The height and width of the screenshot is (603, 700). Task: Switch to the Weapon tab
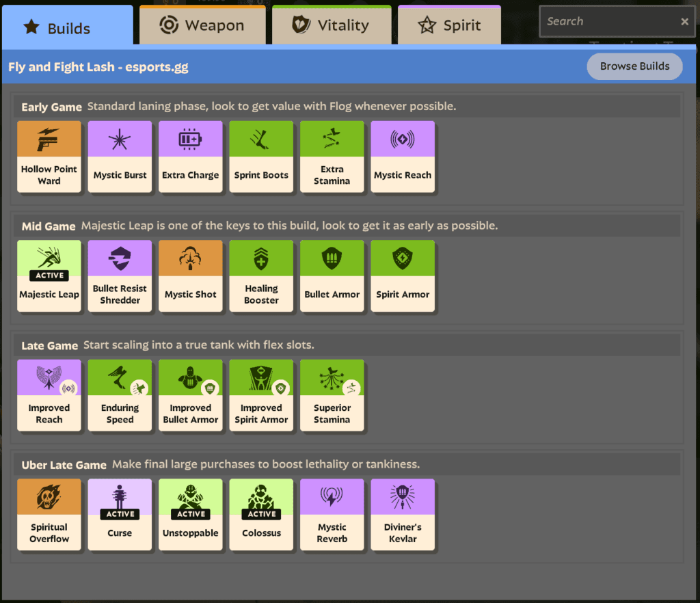(x=202, y=26)
